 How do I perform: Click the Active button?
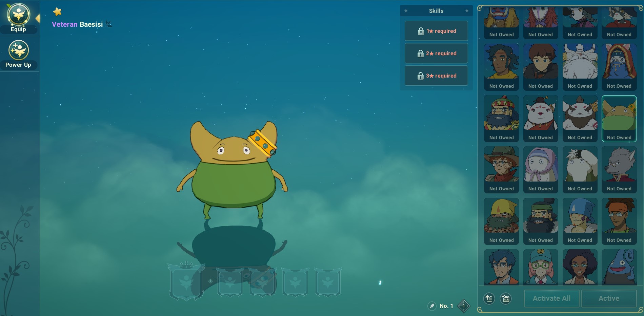[609, 298]
